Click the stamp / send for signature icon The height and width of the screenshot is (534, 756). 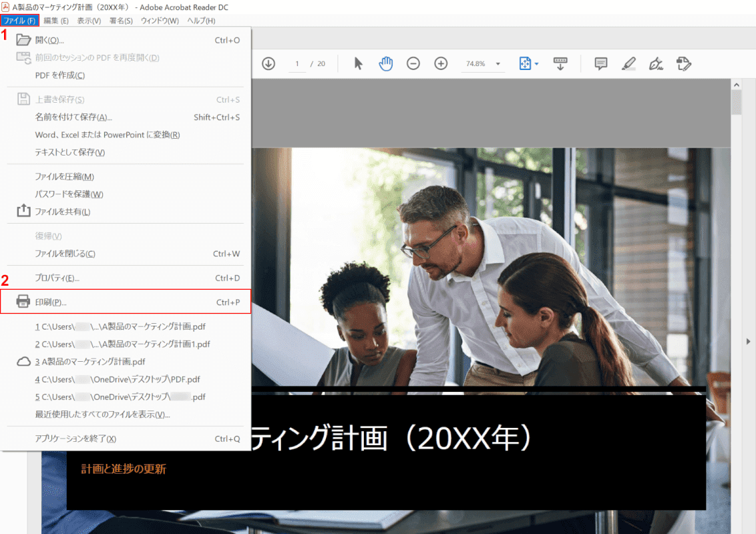(x=684, y=63)
